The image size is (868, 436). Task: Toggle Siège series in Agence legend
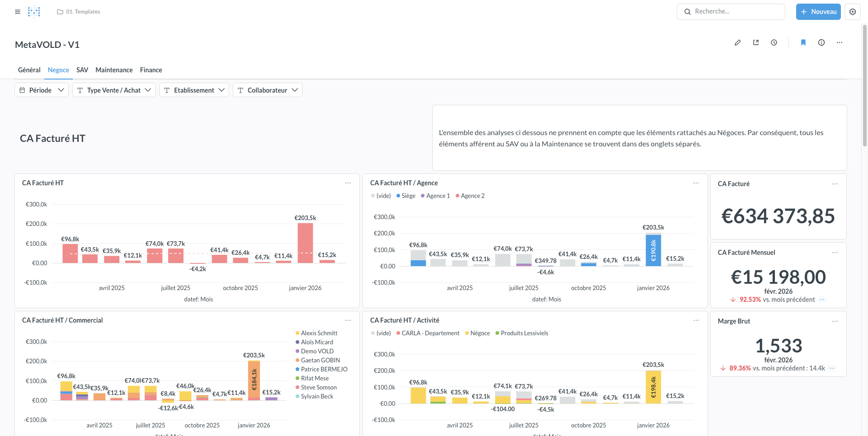coord(406,196)
